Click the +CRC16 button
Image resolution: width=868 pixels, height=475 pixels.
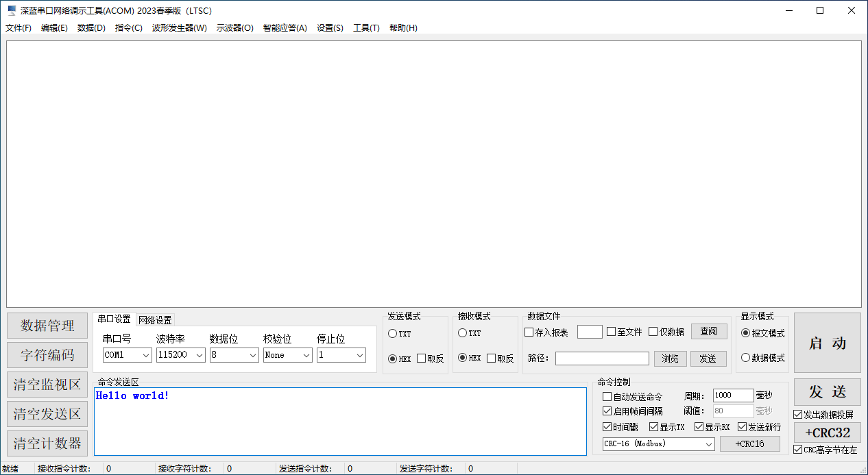pyautogui.click(x=750, y=444)
